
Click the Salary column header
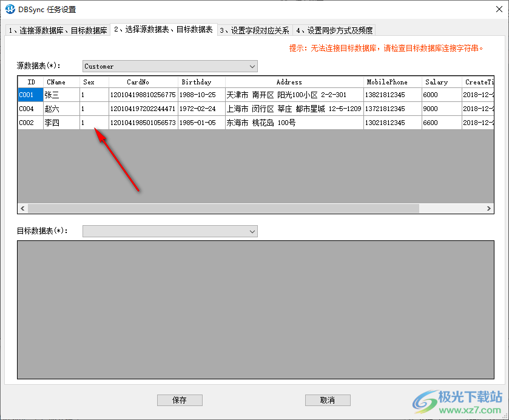pyautogui.click(x=442, y=82)
